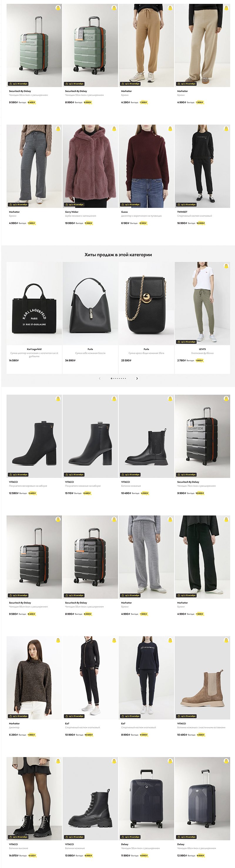The height and width of the screenshot is (868, 235).
Task: Click the 9 000 ₽ savings label on Delsey 66cm
Action: tap(201, 856)
